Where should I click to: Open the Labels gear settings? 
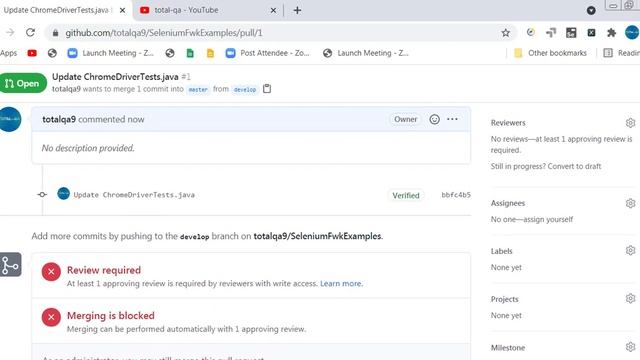630,250
